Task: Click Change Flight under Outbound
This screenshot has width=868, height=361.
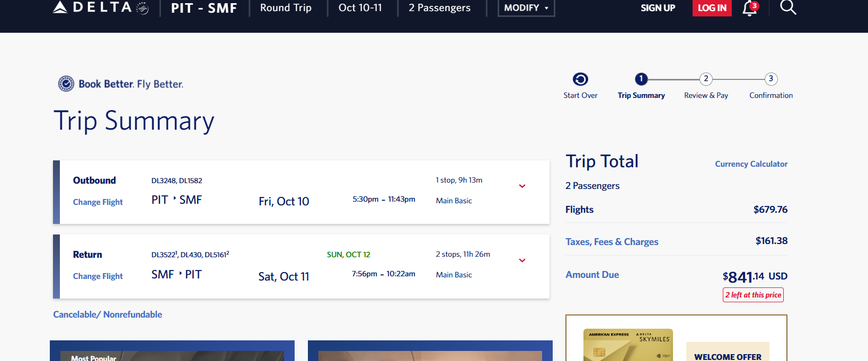Action: [98, 202]
